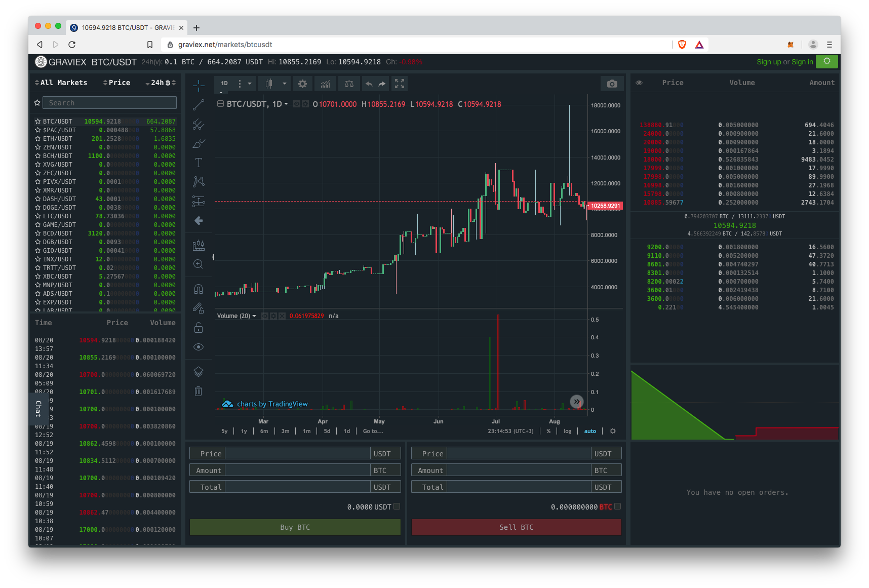Viewport: 869px width, 588px height.
Task: Select the text annotation tool
Action: [x=199, y=163]
